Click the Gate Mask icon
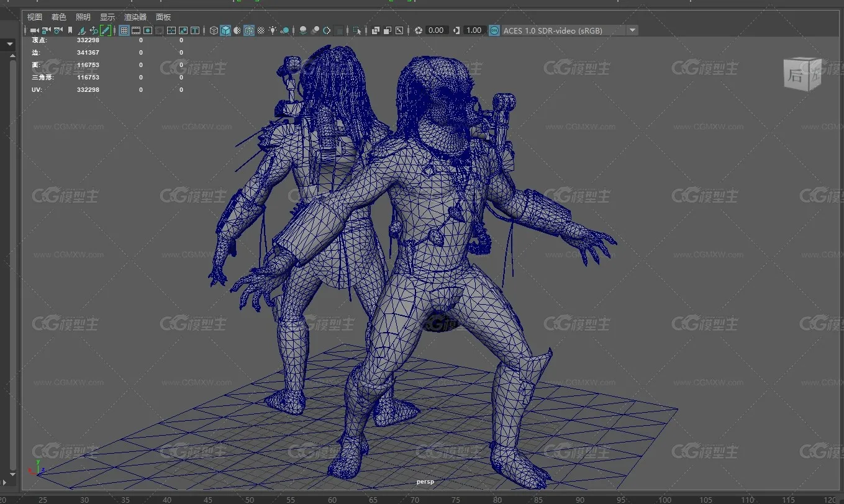Screen dimensions: 844x504 point(160,30)
